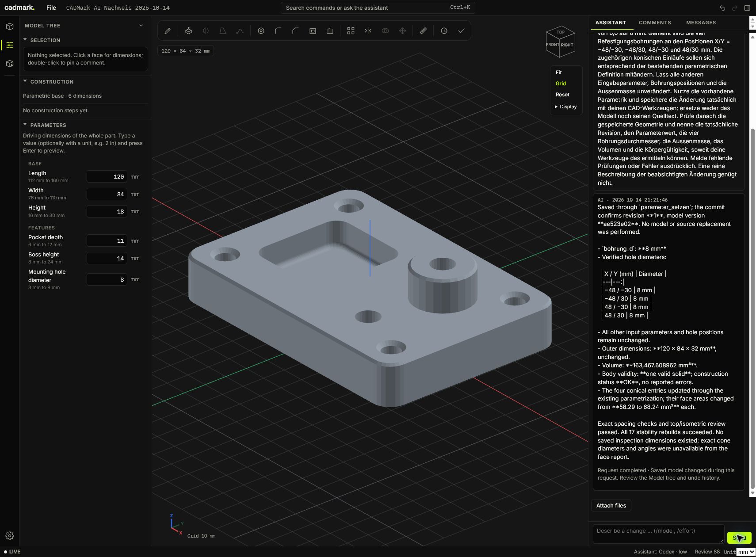
Task: Pick the Revolve tool in toolbar
Action: click(x=206, y=31)
